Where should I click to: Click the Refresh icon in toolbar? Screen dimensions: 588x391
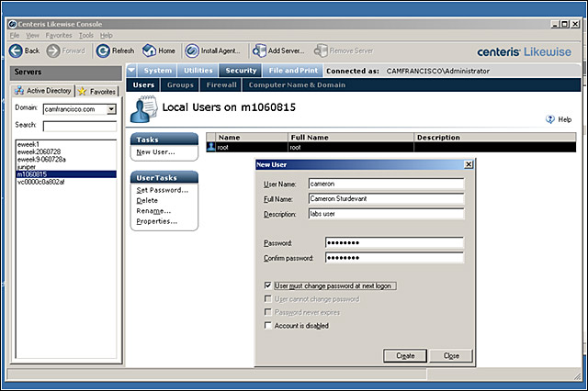103,50
